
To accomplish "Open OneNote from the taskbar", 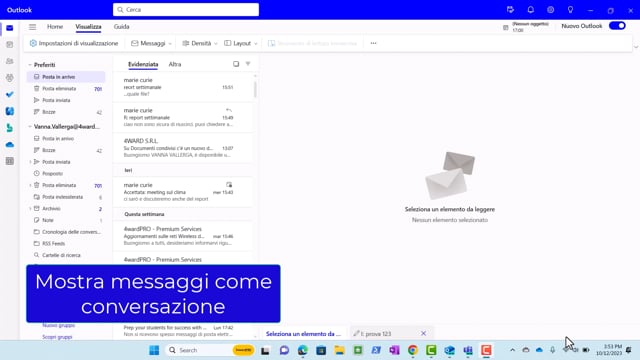I will (394, 350).
